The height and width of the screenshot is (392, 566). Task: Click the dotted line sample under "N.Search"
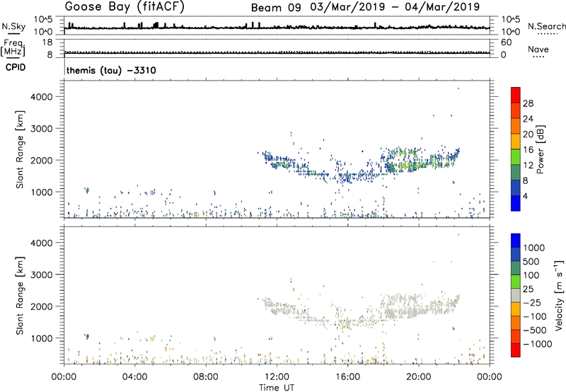[x=547, y=34]
